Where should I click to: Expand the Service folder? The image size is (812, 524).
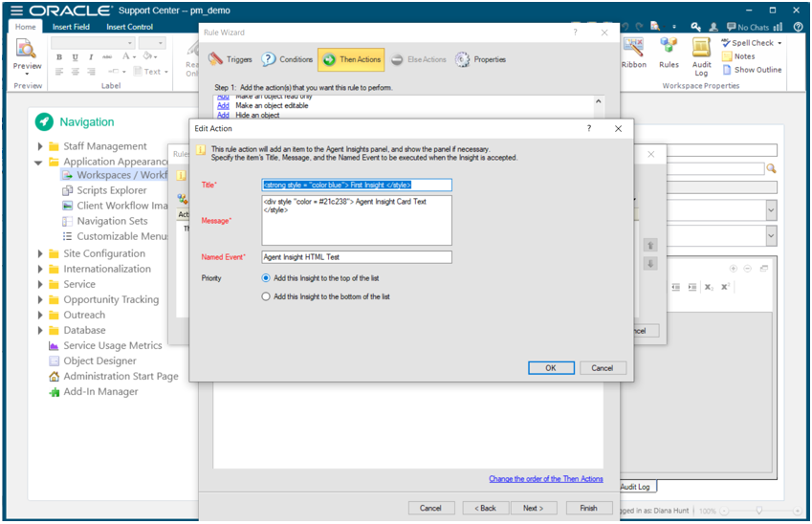(x=40, y=284)
